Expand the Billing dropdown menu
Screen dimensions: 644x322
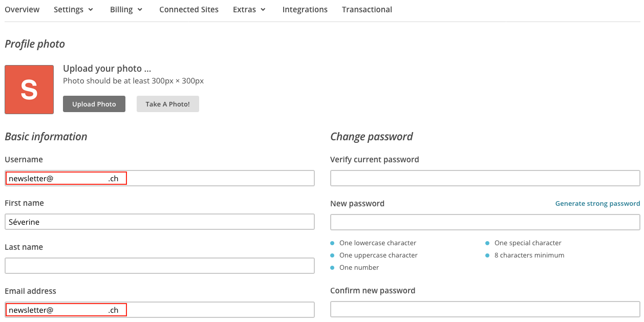click(126, 10)
